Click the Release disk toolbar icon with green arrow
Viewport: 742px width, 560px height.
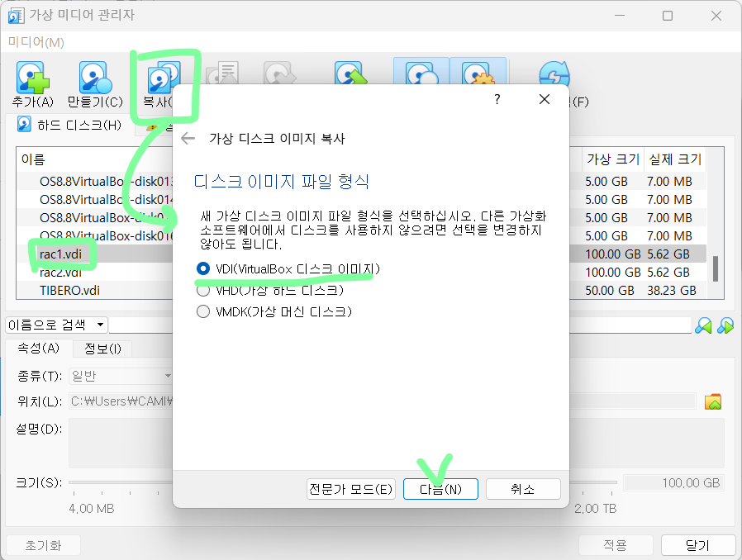coord(350,73)
